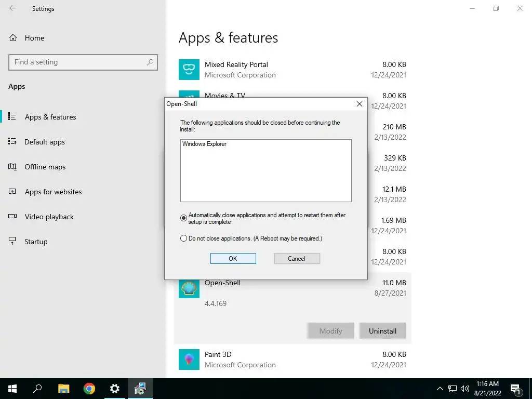
Task: Click Open-Shell version 4.4.169 text
Action: 216,303
